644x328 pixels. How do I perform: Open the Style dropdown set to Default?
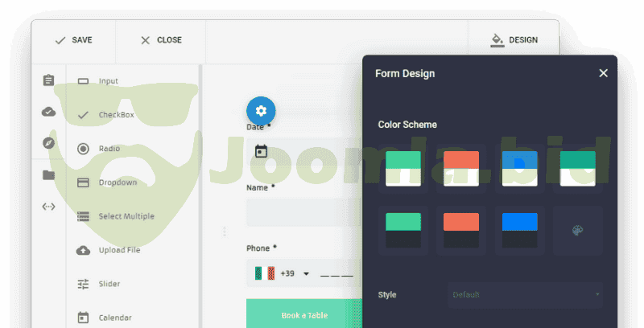525,295
